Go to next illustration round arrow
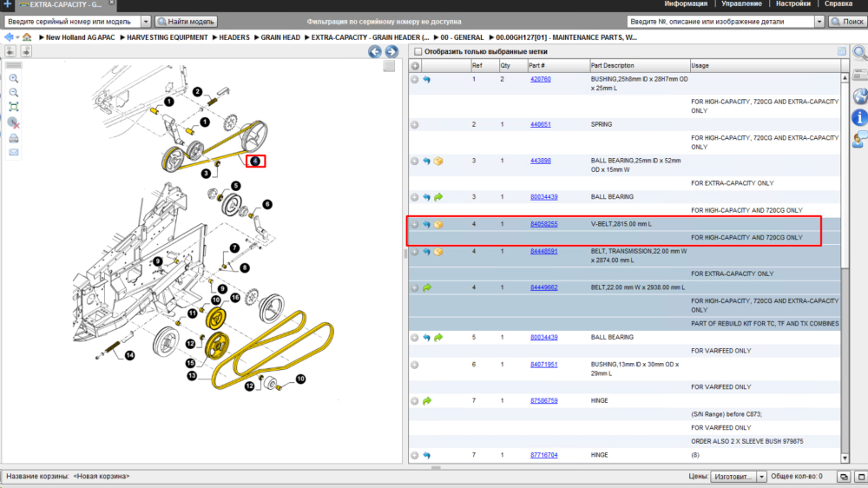Screen dimensions: 868x488 [x=392, y=51]
